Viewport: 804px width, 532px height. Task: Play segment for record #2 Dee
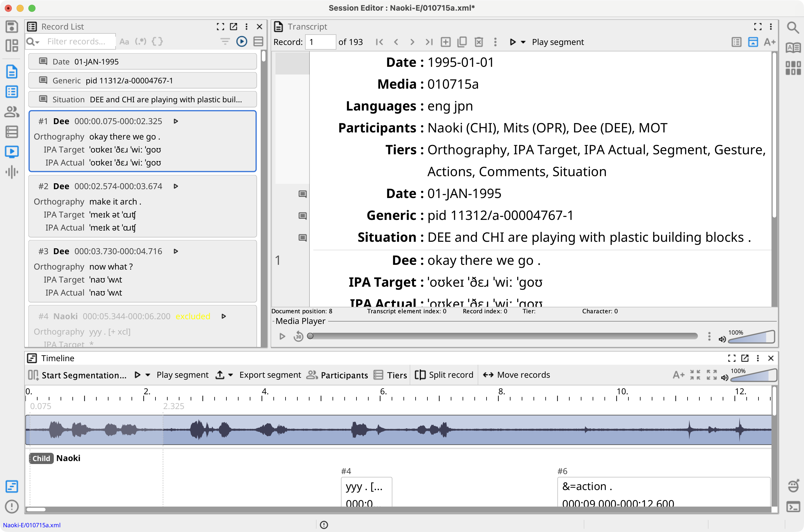(x=176, y=186)
